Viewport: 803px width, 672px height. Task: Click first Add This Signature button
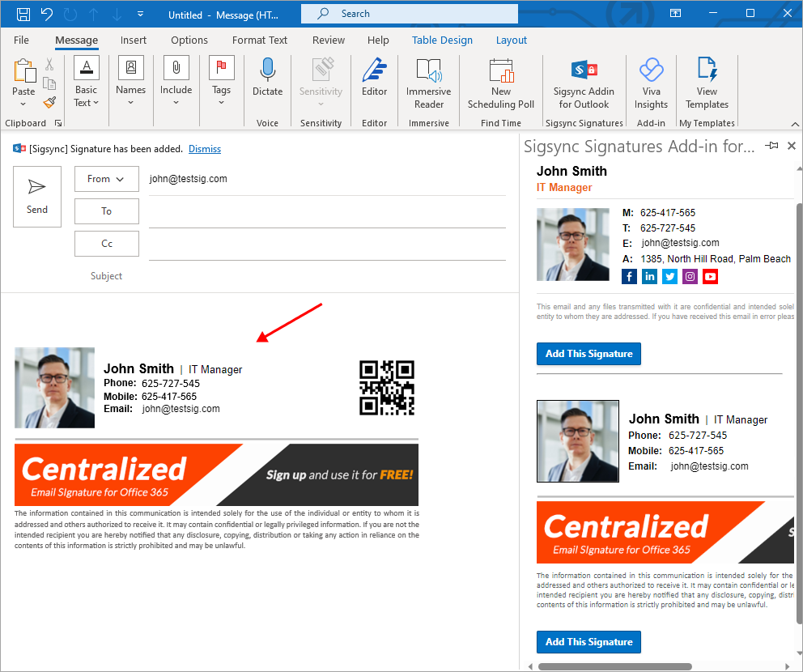[x=588, y=354]
